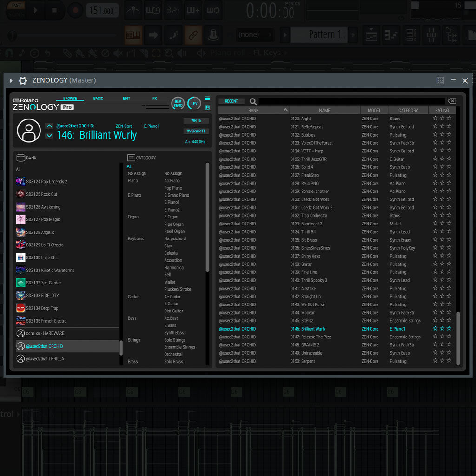
Task: Set first rating star for 0150: Serpent
Action: (x=435, y=361)
